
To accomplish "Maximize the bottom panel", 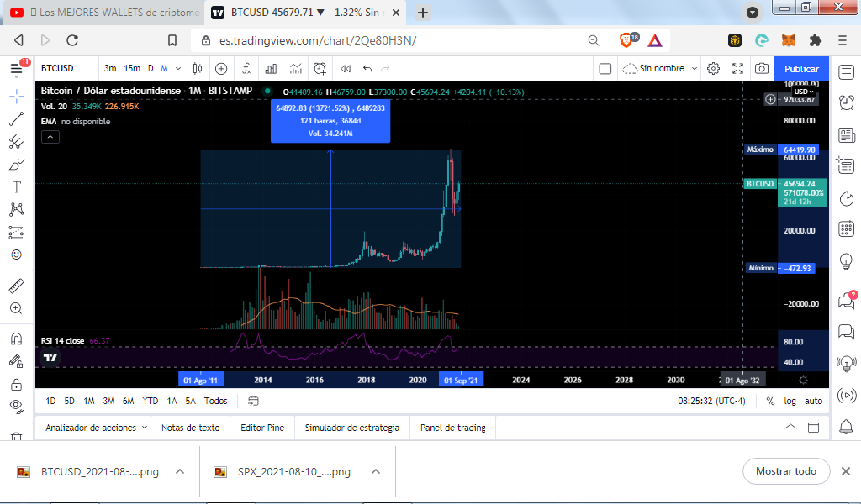I will 814,428.
